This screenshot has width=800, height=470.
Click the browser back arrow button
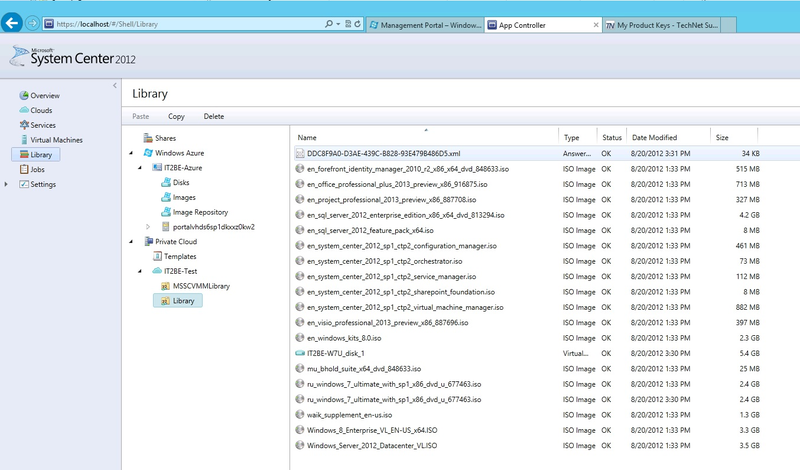click(12, 23)
